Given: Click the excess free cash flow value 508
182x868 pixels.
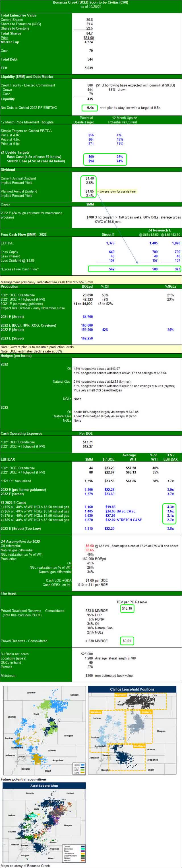Looking at the screenshot, I should tap(155, 269).
